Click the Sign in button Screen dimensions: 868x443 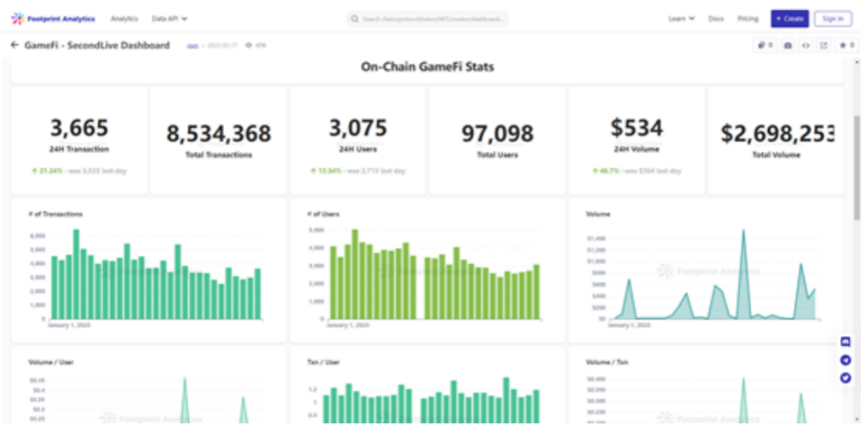[x=832, y=19]
